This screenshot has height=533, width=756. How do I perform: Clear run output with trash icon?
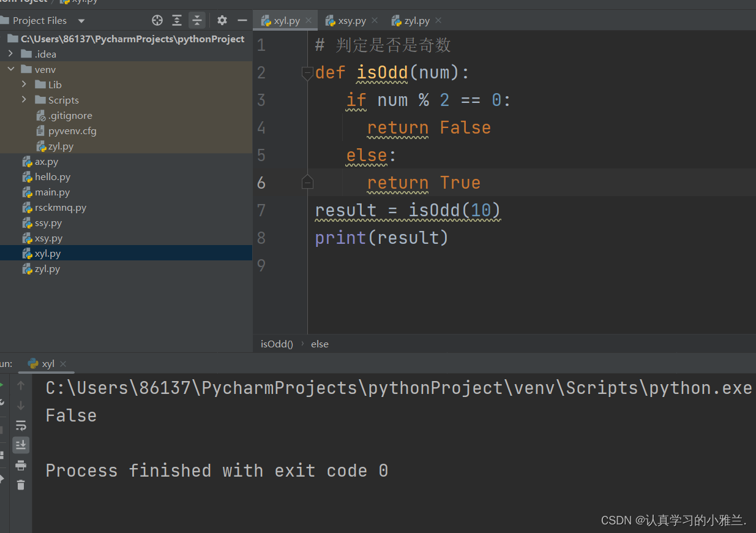coord(21,485)
